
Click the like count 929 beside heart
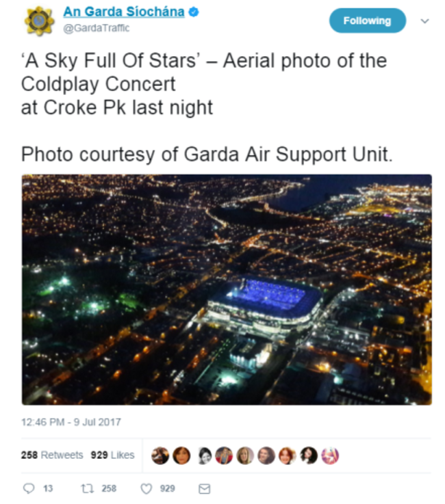pyautogui.click(x=168, y=488)
